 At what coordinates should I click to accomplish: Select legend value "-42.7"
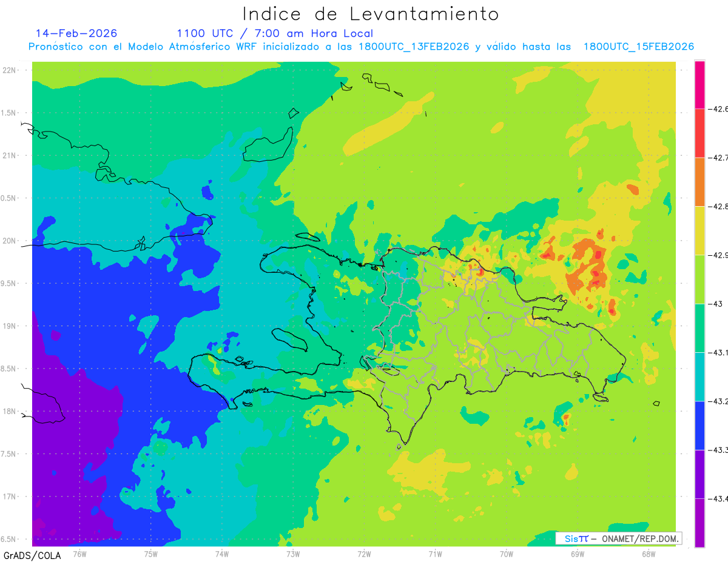(719, 158)
